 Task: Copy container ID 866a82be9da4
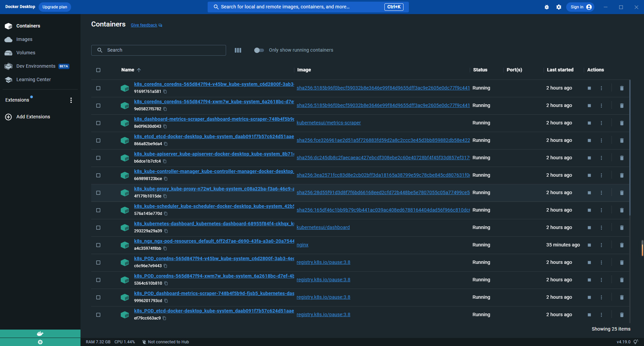[x=166, y=144]
